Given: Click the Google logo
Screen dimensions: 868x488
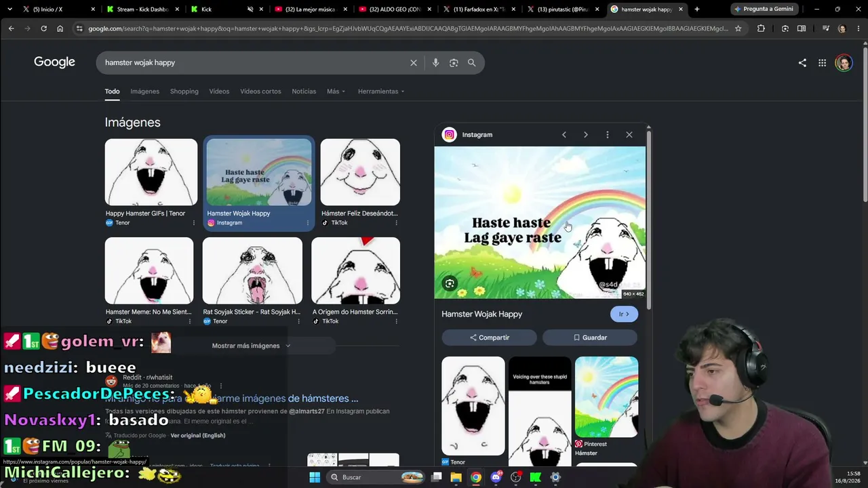Looking at the screenshot, I should (54, 62).
